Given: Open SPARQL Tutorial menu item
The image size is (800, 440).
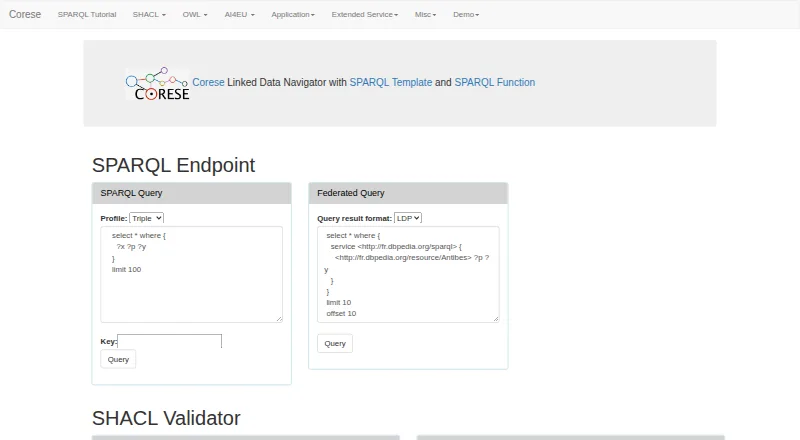Looking at the screenshot, I should click(x=87, y=14).
